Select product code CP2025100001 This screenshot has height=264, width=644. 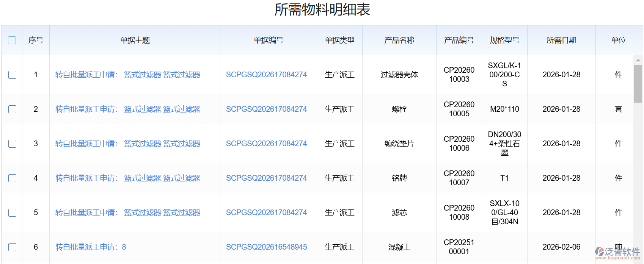coord(459,247)
